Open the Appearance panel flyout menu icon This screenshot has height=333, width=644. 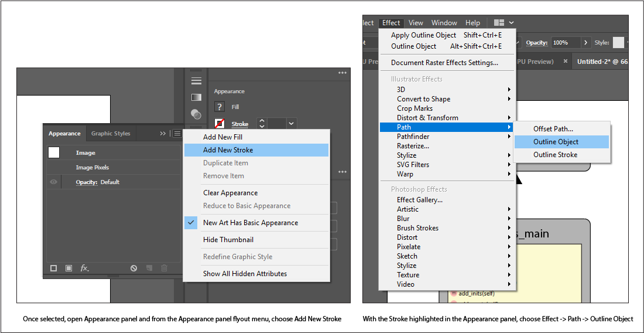(177, 134)
